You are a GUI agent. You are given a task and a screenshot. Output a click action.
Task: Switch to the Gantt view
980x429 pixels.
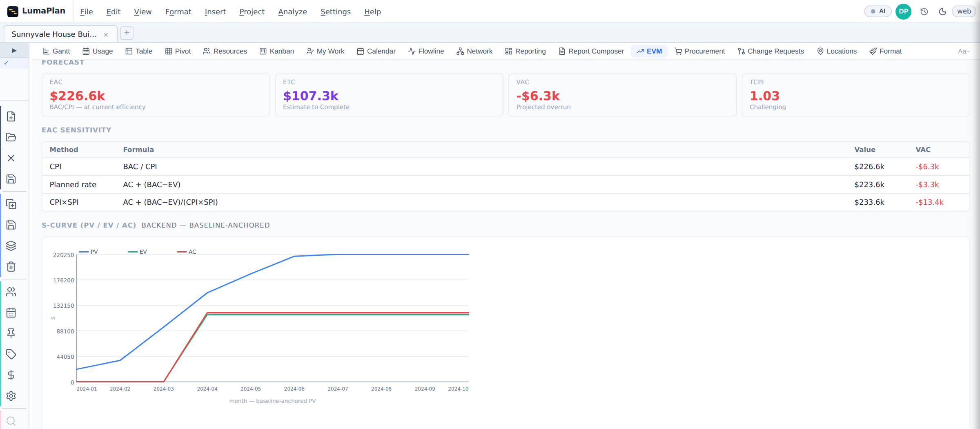pyautogui.click(x=56, y=51)
